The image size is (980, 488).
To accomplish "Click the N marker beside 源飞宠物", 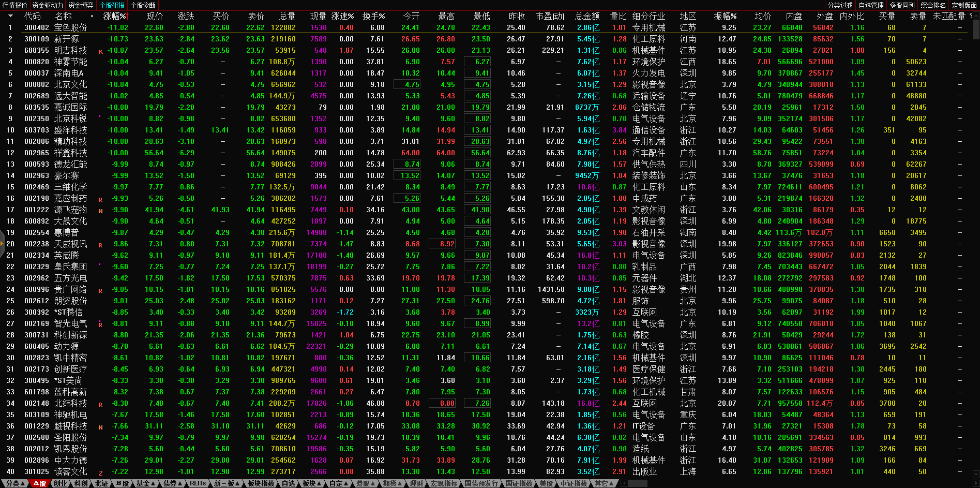I will click(x=100, y=211).
